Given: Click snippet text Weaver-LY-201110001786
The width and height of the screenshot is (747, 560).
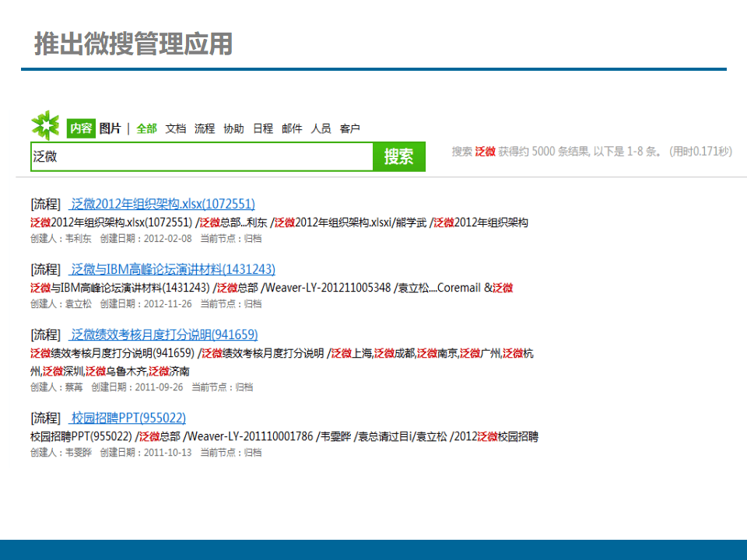Looking at the screenshot, I should [250, 436].
